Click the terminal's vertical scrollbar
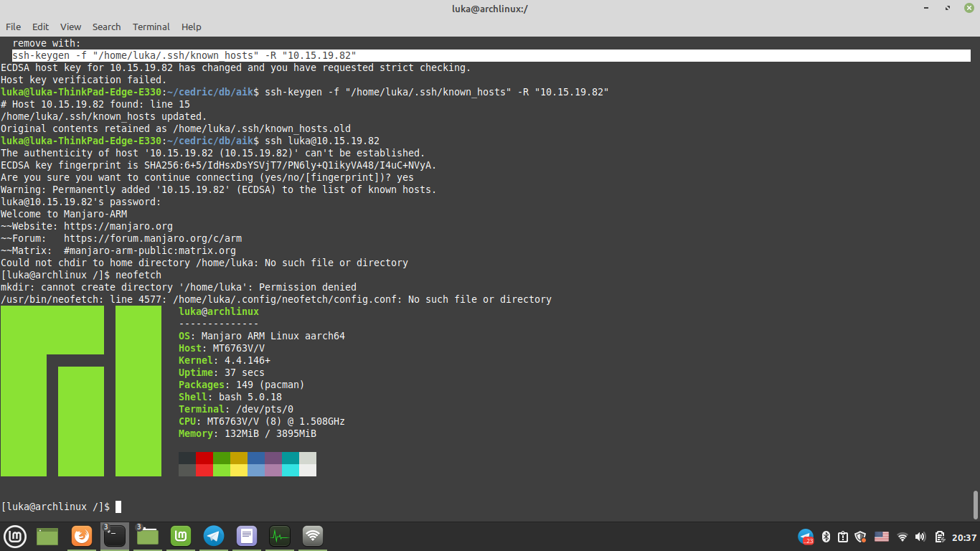The width and height of the screenshot is (980, 551). click(975, 504)
